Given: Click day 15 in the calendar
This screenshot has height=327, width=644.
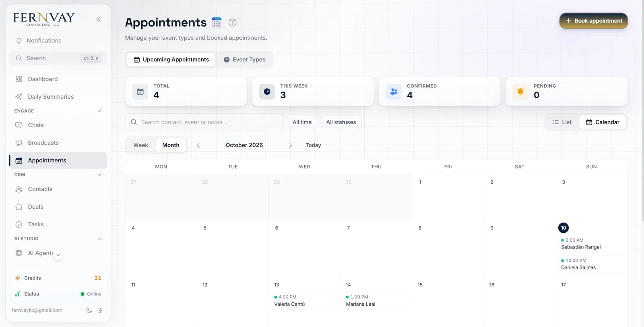Looking at the screenshot, I should pyautogui.click(x=420, y=285).
